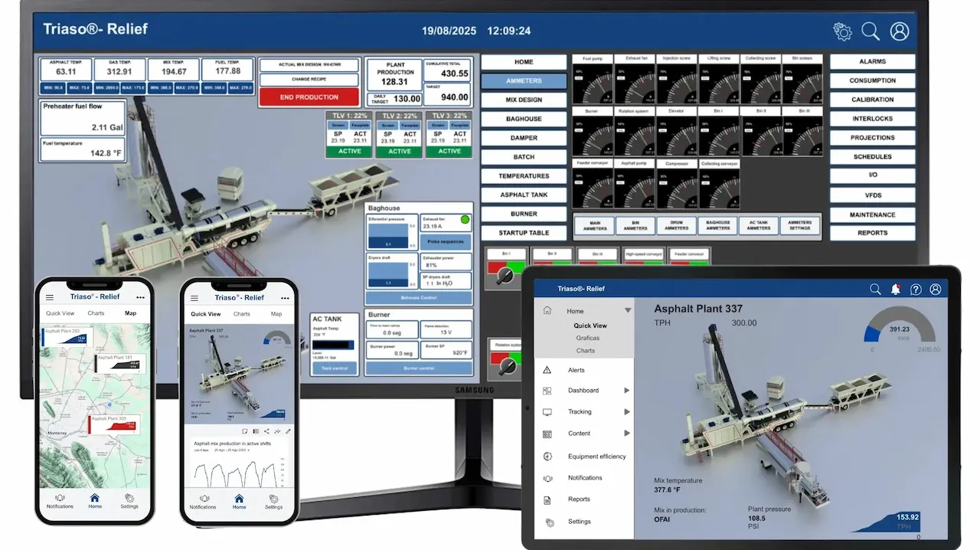
Task: Open hamburger menu on the right phone
Action: coord(194,297)
